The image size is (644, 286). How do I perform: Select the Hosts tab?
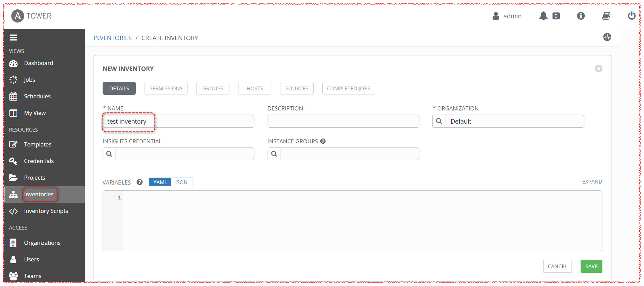[x=255, y=88]
